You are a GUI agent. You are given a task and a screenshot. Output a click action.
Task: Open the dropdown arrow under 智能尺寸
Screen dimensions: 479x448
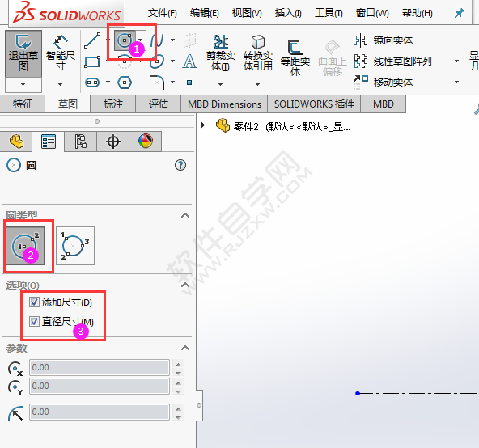(60, 85)
